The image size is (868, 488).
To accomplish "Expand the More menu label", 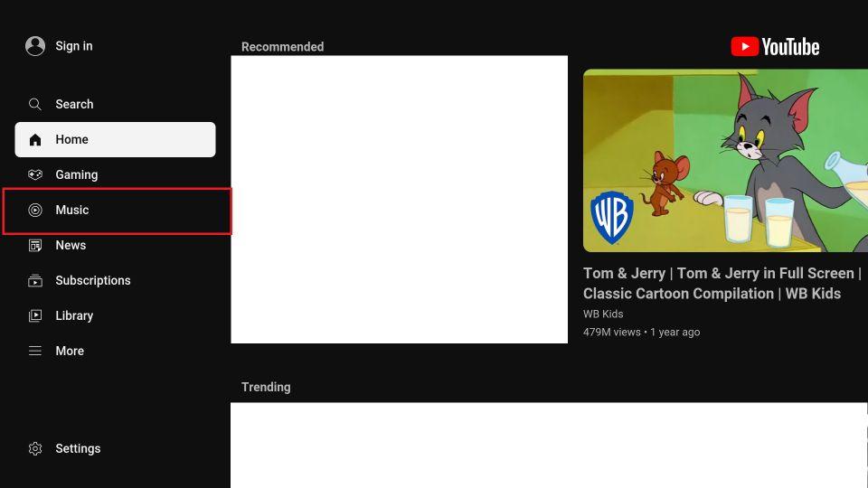I will pyautogui.click(x=70, y=351).
